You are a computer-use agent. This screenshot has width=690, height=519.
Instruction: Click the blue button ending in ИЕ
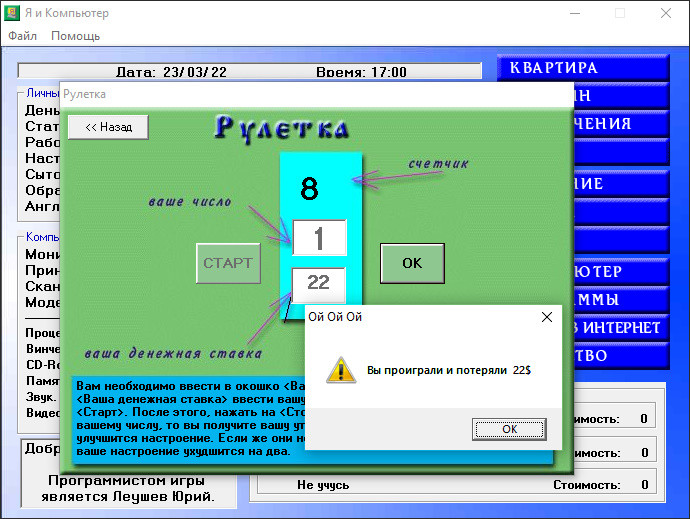pyautogui.click(x=621, y=184)
